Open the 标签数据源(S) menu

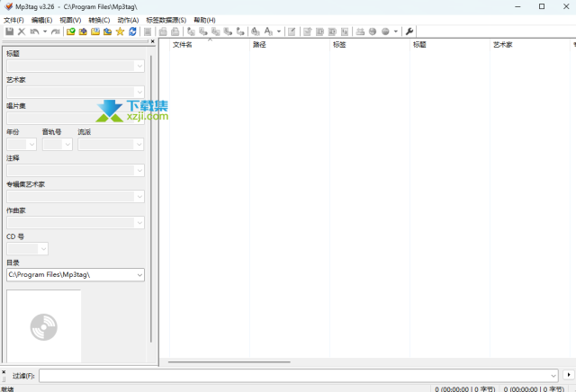coord(166,20)
